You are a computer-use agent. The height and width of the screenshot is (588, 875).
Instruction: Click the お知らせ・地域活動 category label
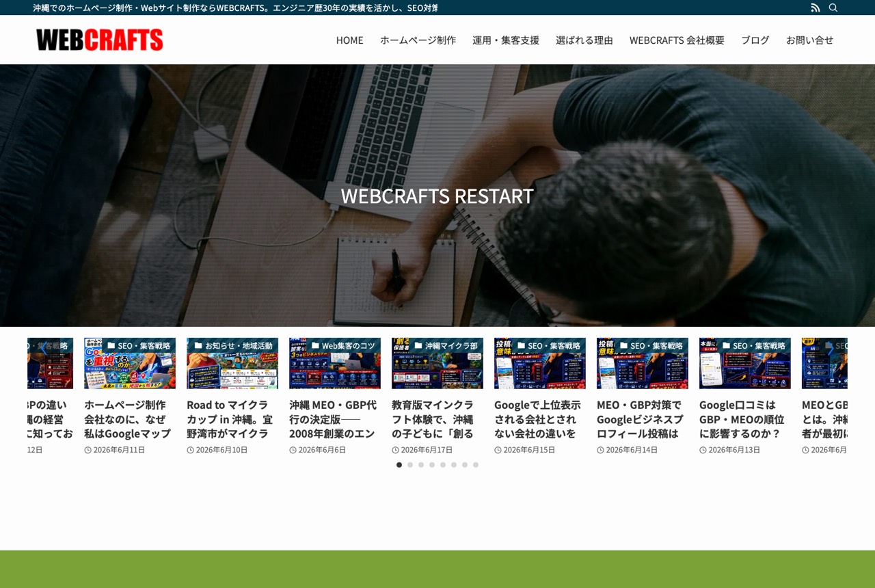pyautogui.click(x=239, y=346)
